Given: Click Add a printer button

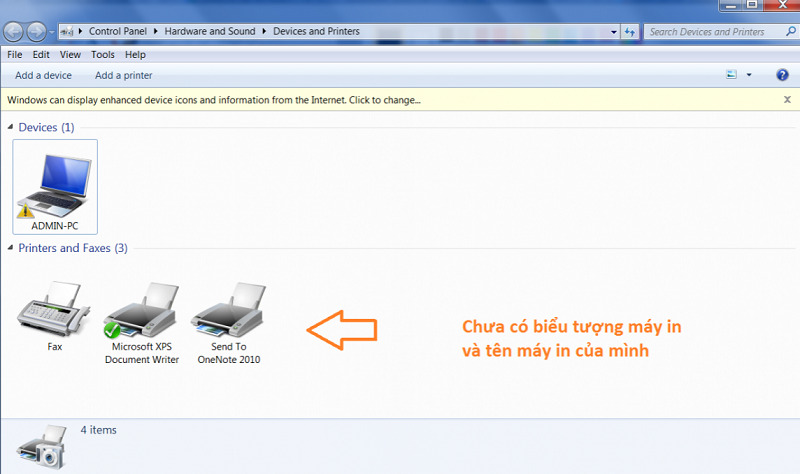Looking at the screenshot, I should (x=123, y=75).
